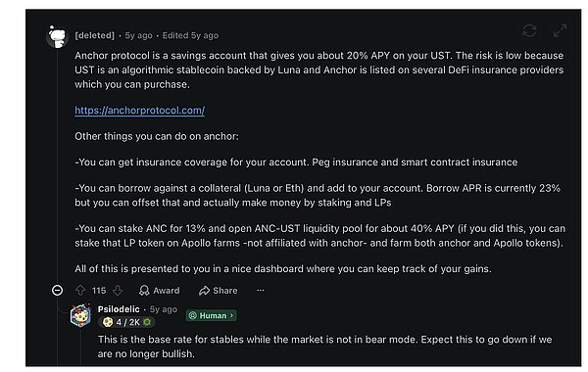Expand the Human badge chevron
The width and height of the screenshot is (588, 372).
(231, 315)
